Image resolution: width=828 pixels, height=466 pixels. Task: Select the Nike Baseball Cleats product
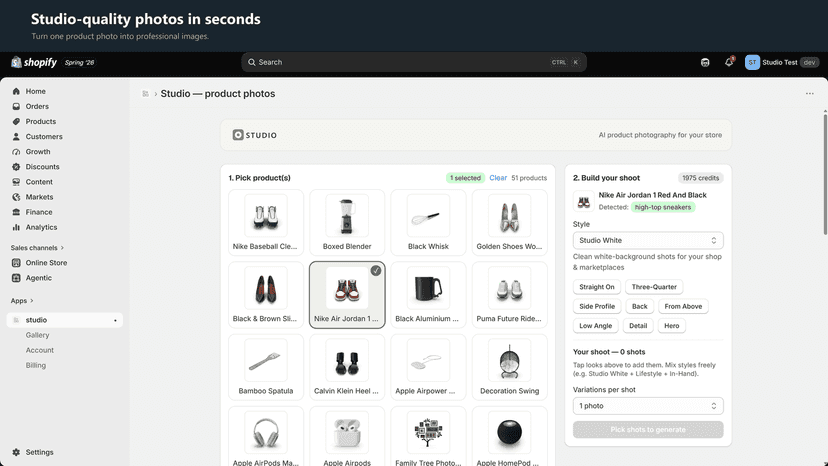click(x=266, y=222)
